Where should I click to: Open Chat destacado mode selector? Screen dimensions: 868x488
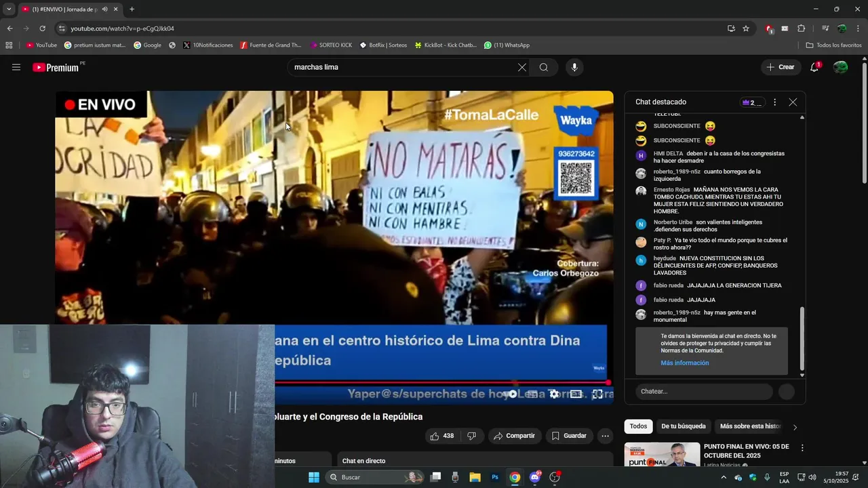(660, 102)
